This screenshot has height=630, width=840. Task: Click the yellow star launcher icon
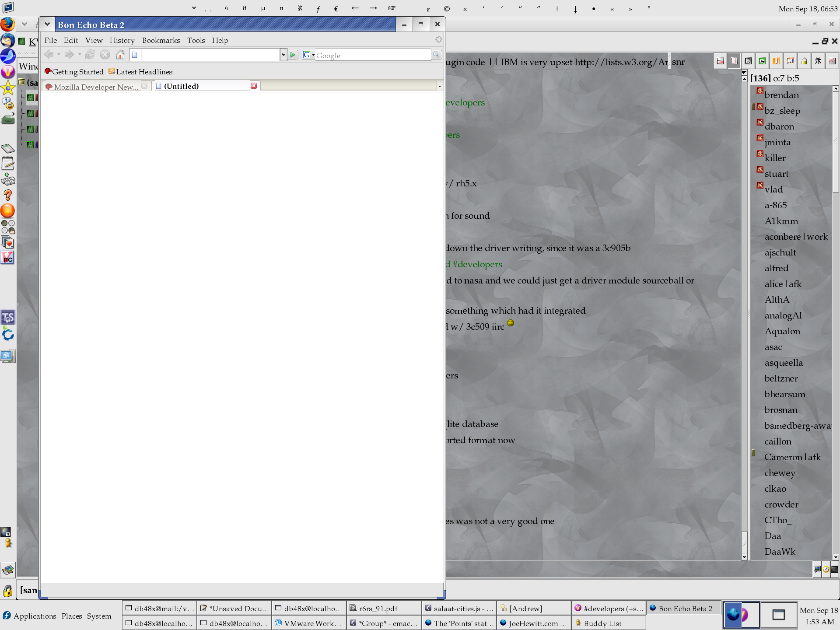click(7, 88)
